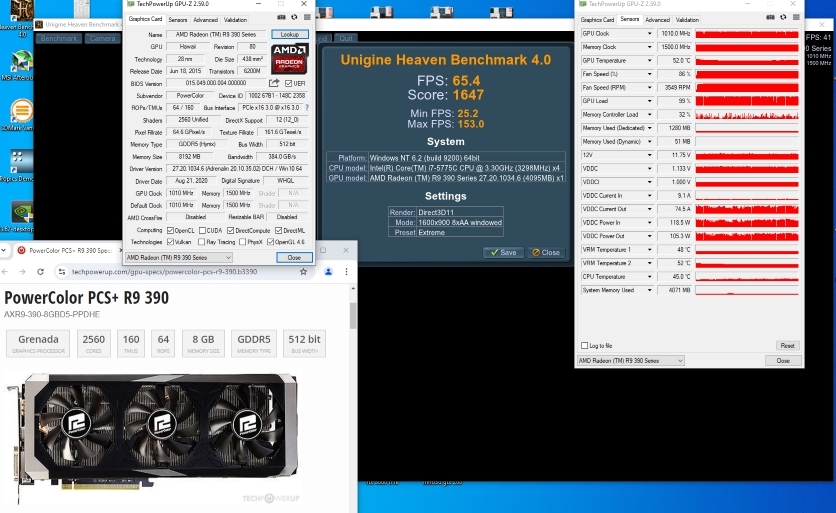Open hamburger menu in left GPU-Z window
The image size is (836, 513).
pos(307,18)
